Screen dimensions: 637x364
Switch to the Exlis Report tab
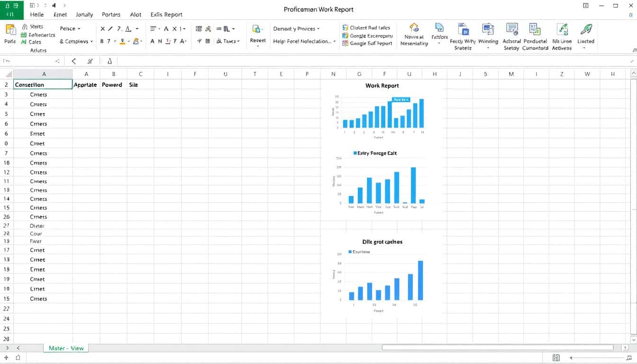point(166,14)
